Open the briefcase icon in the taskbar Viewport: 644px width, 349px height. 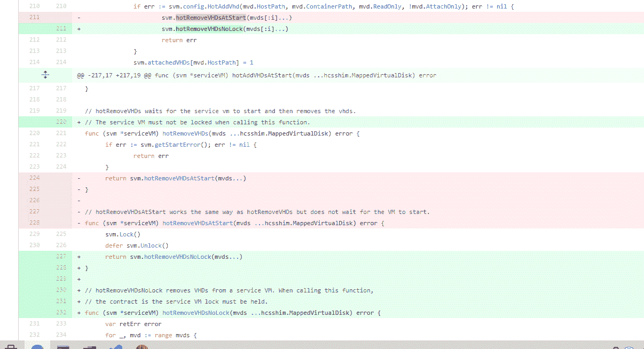11,347
